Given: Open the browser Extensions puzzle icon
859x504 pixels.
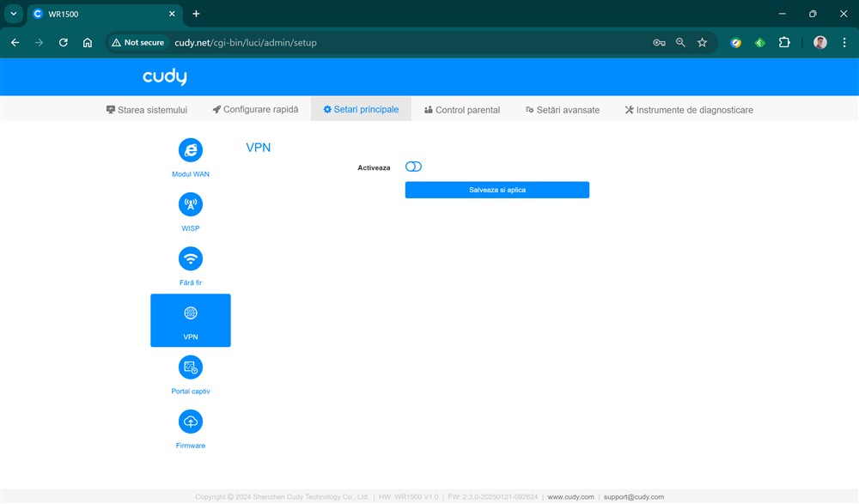Looking at the screenshot, I should [783, 42].
